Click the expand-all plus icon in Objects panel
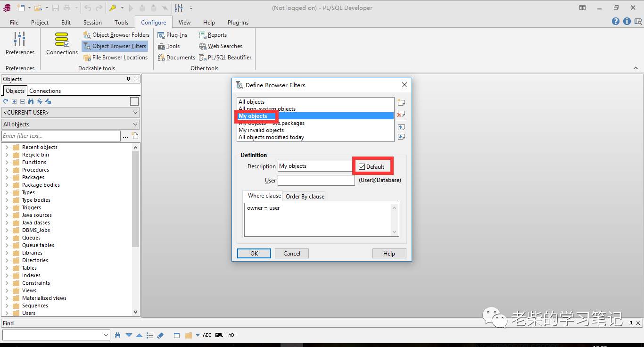Image resolution: width=644 pixels, height=347 pixels. click(x=14, y=101)
